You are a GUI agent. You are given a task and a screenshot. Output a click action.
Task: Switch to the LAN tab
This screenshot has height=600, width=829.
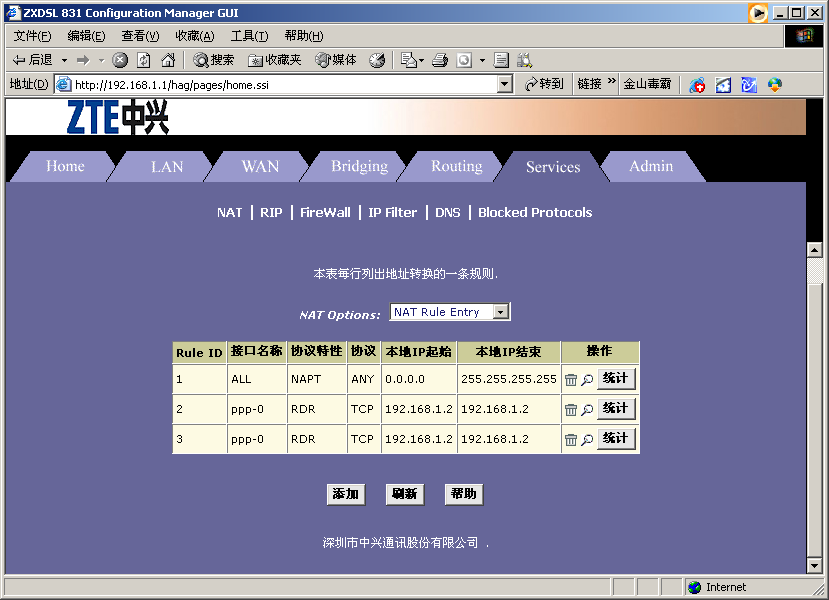[167, 167]
